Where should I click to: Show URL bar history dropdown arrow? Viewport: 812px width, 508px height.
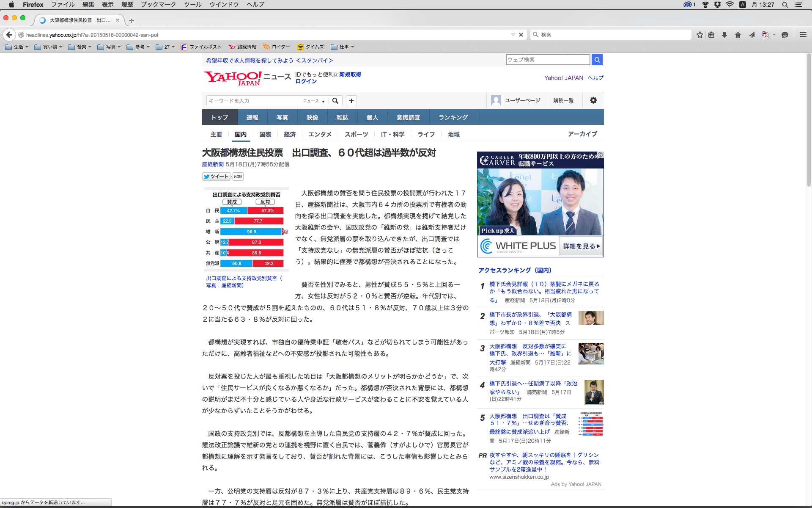coord(513,35)
